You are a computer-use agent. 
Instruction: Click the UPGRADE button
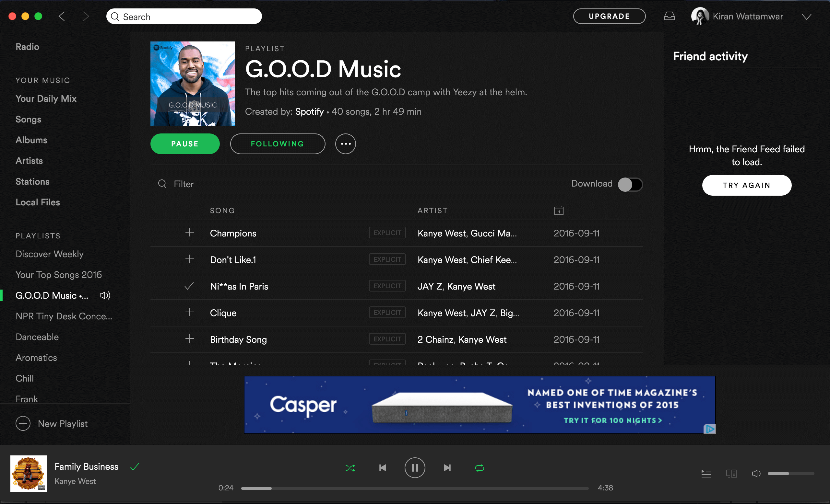(x=609, y=16)
